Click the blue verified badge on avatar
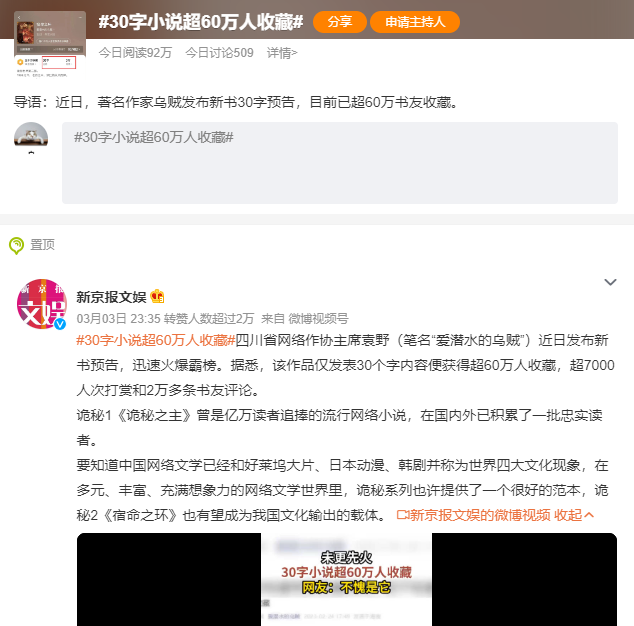634x626 pixels. coord(60,324)
